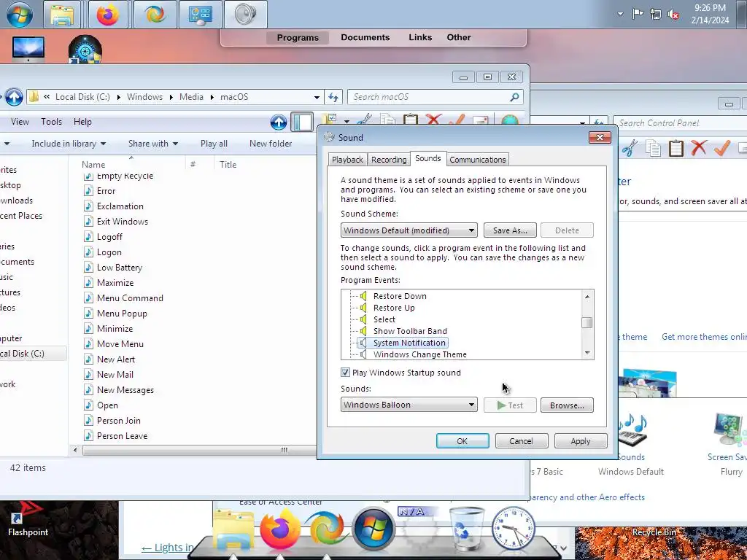Switch to the Playback tab
Screen dimensions: 747x560
tap(347, 160)
